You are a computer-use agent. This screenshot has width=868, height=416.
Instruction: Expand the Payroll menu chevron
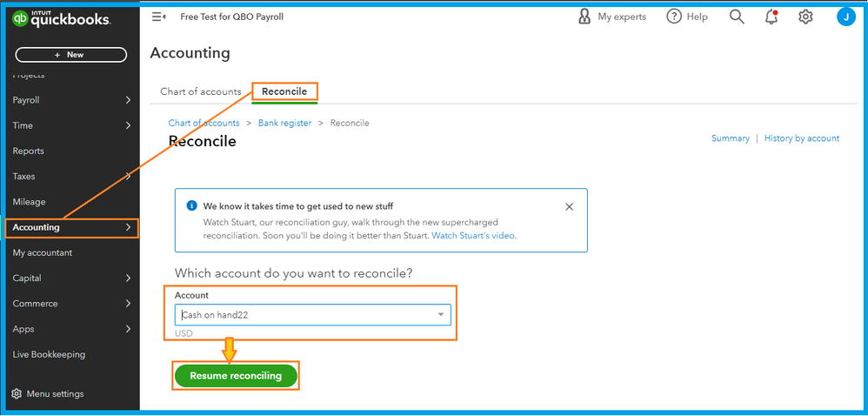(x=128, y=100)
